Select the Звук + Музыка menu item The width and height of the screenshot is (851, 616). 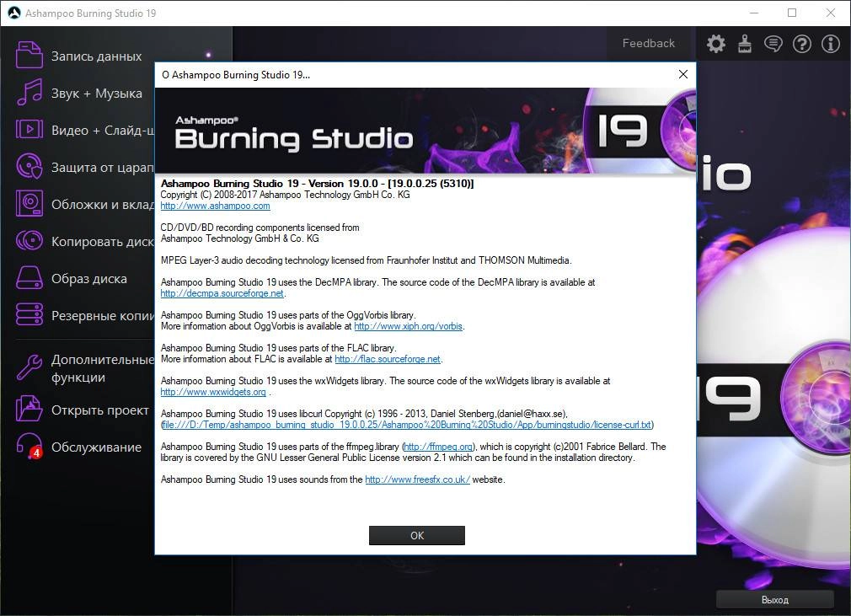(x=97, y=94)
